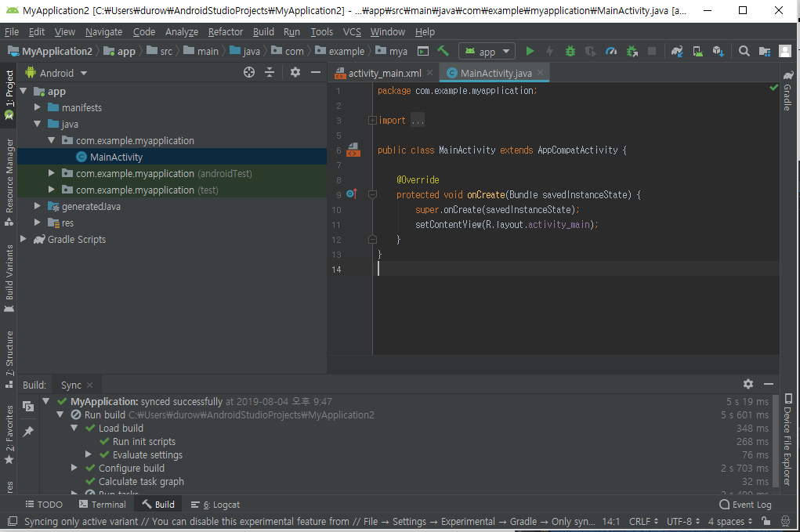Image resolution: width=800 pixels, height=532 pixels.
Task: Open the Profile app gauge icon
Action: click(610, 51)
